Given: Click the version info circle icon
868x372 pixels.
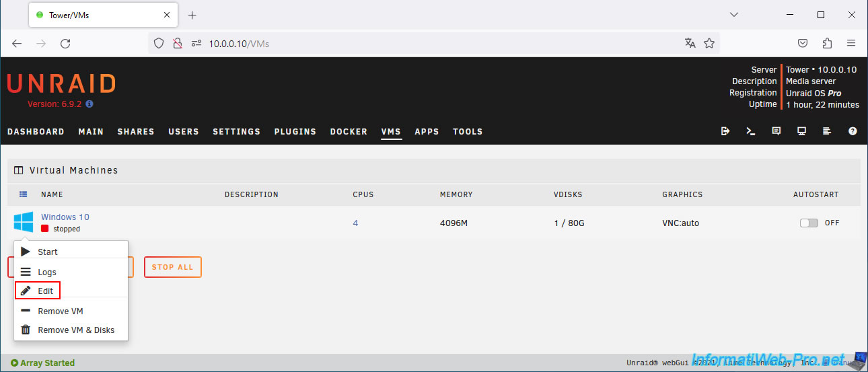Looking at the screenshot, I should point(89,104).
